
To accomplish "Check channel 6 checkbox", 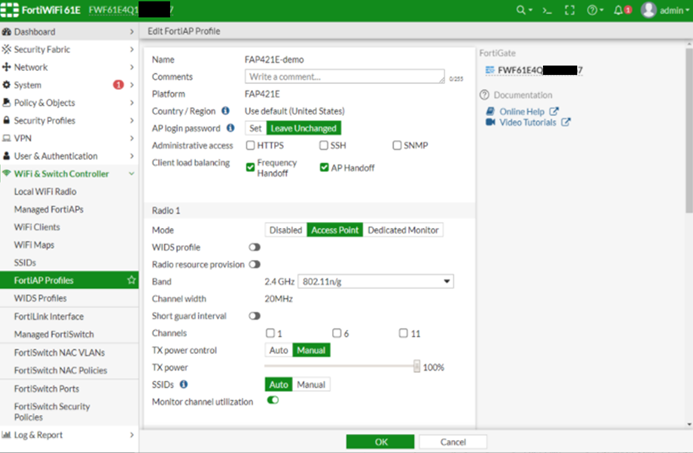I will coord(337,333).
